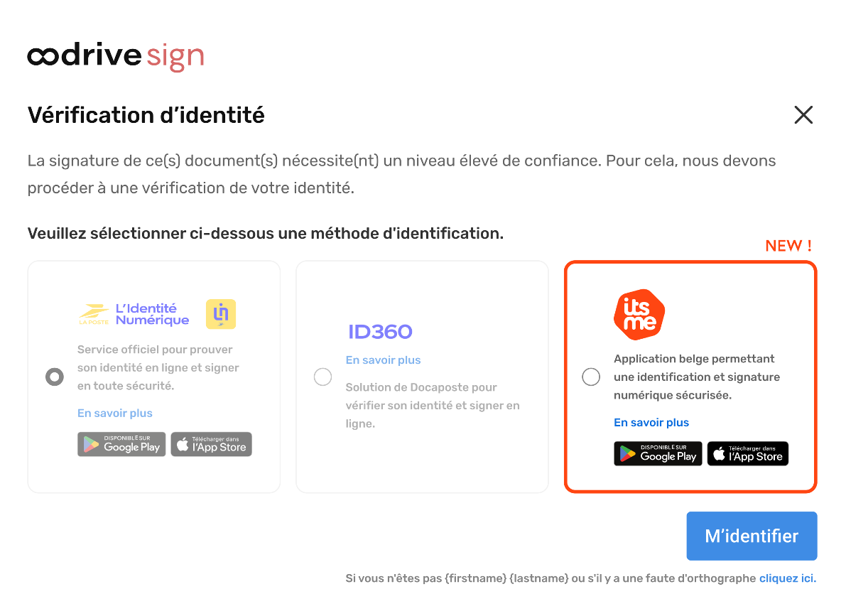Open 'En savoir plus' link for itsme
The image size is (846, 616).
[x=651, y=423]
